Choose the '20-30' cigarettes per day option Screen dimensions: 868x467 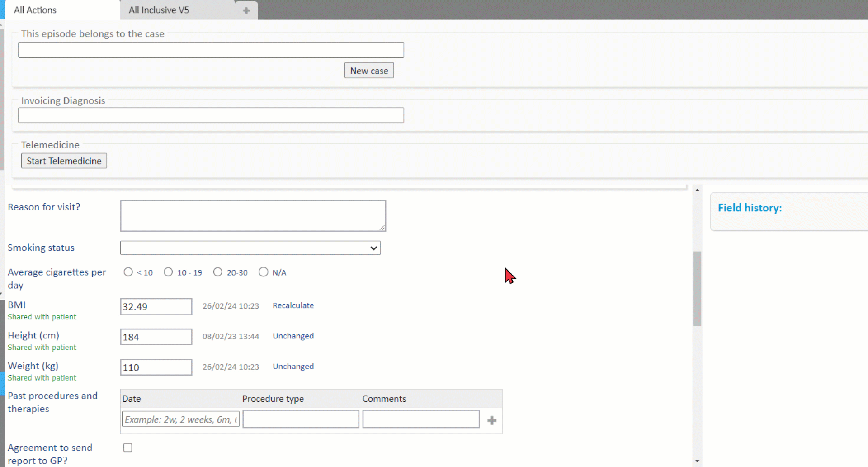218,272
